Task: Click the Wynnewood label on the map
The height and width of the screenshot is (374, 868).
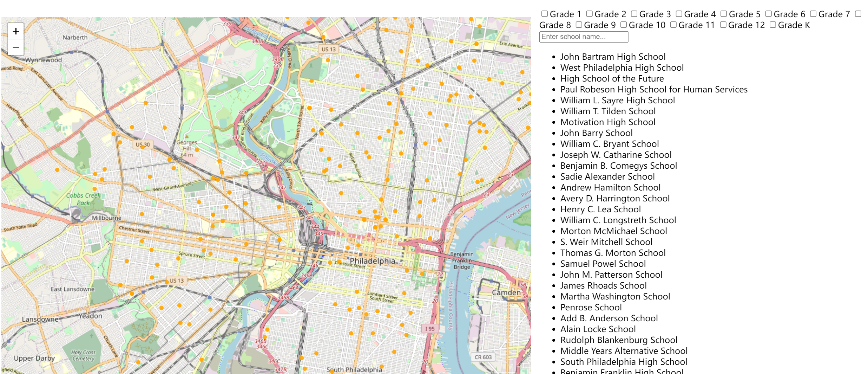Action: (43, 60)
